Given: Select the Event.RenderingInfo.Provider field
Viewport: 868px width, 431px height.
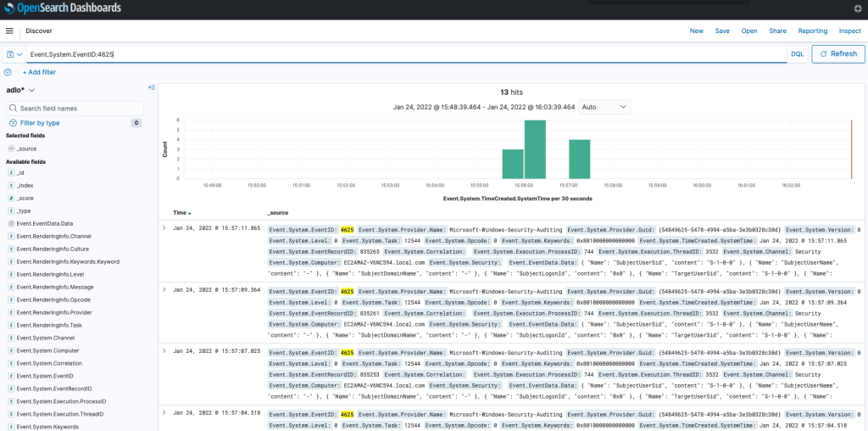Looking at the screenshot, I should (x=54, y=312).
